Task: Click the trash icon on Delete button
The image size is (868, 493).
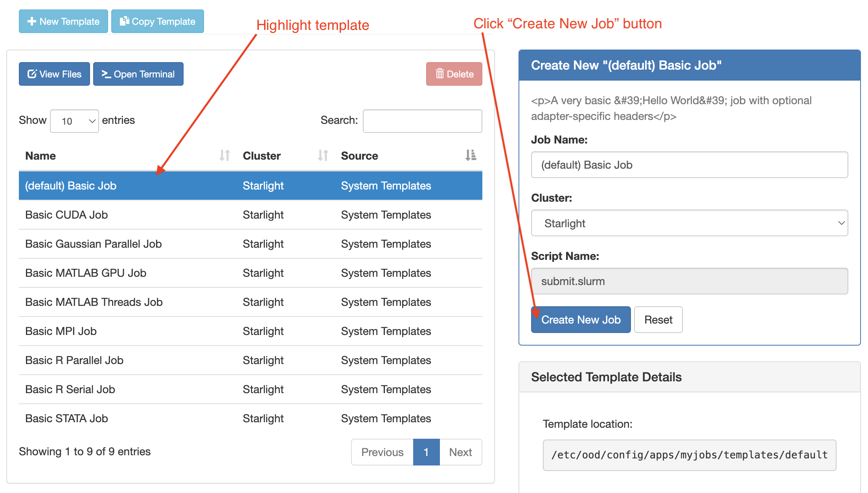Action: [x=440, y=74]
